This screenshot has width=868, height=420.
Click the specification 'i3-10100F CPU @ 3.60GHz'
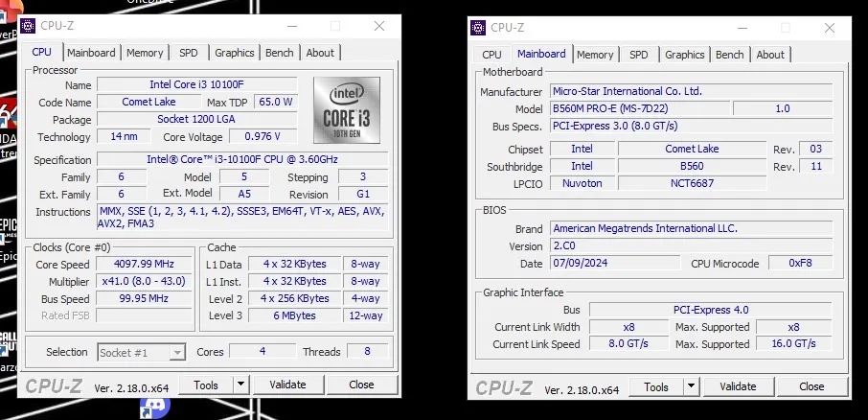pos(242,159)
